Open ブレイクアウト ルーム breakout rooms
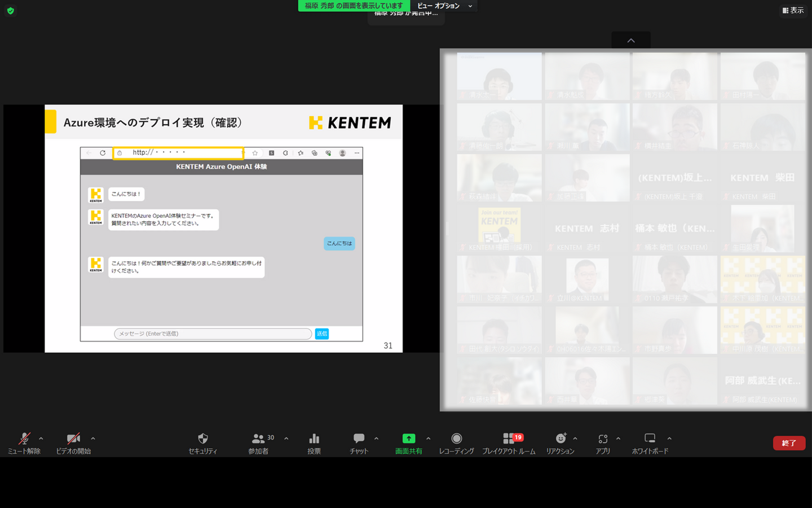This screenshot has height=508, width=812. tap(509, 443)
